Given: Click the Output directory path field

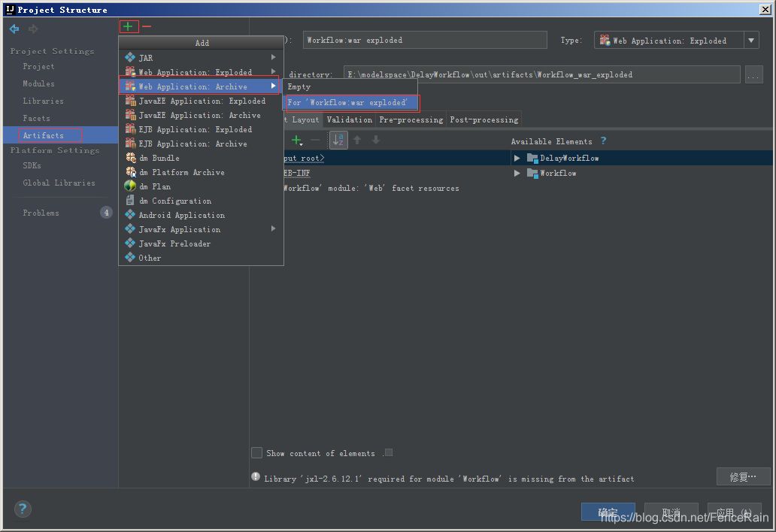Looking at the screenshot, I should tap(542, 74).
